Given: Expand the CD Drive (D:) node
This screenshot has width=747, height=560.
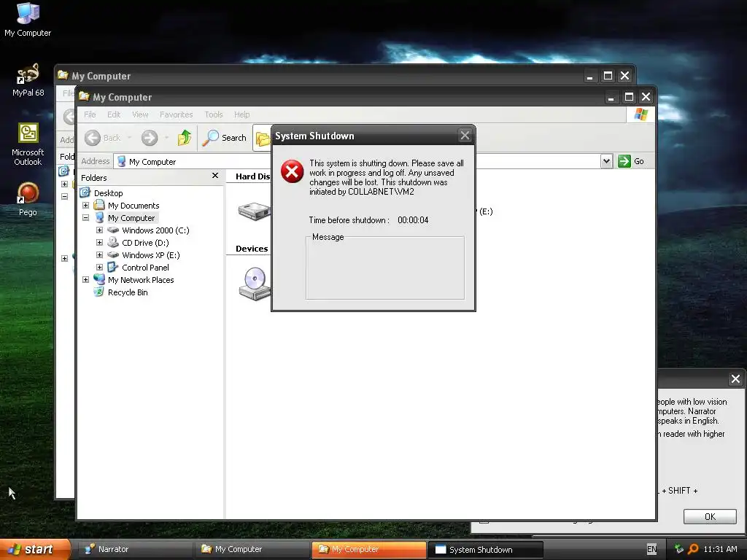Looking at the screenshot, I should click(x=99, y=242).
